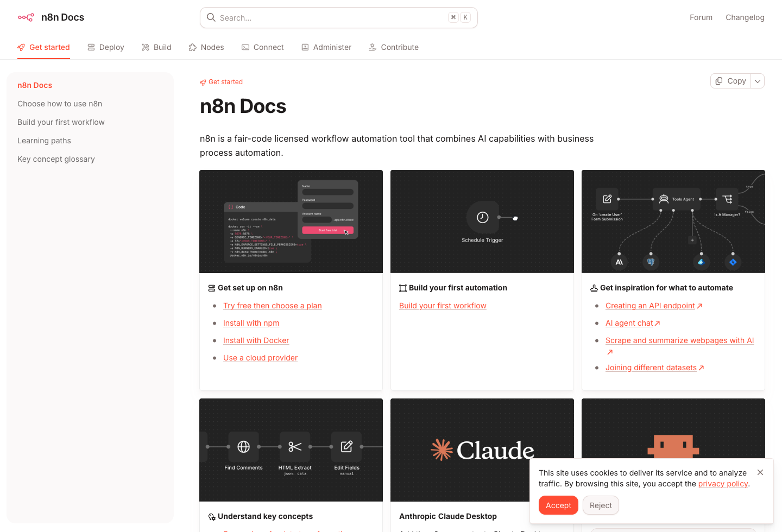The image size is (782, 532).
Task: Click the external arrow after Joining different datasets
Action: 702,368
